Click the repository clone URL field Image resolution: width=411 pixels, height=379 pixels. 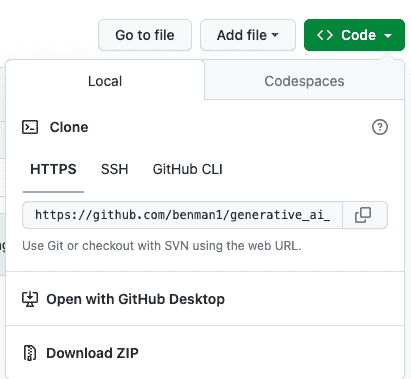[x=182, y=215]
